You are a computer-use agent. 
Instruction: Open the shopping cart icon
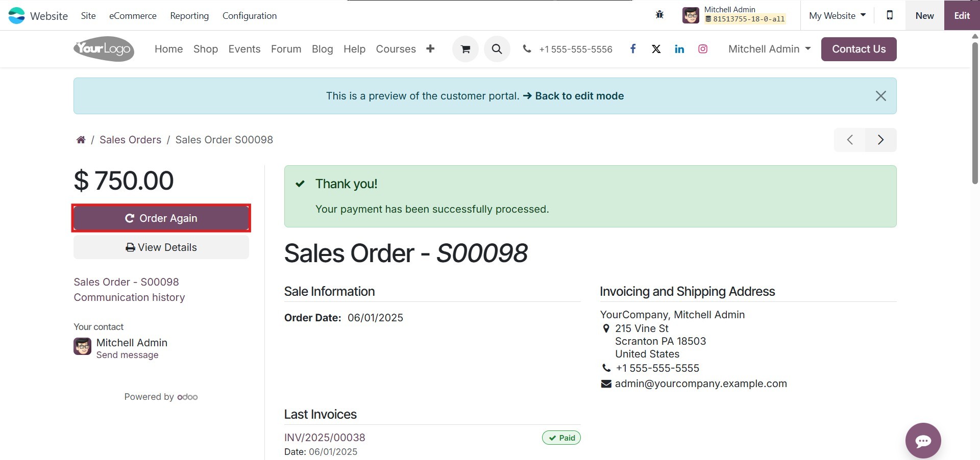click(x=465, y=49)
